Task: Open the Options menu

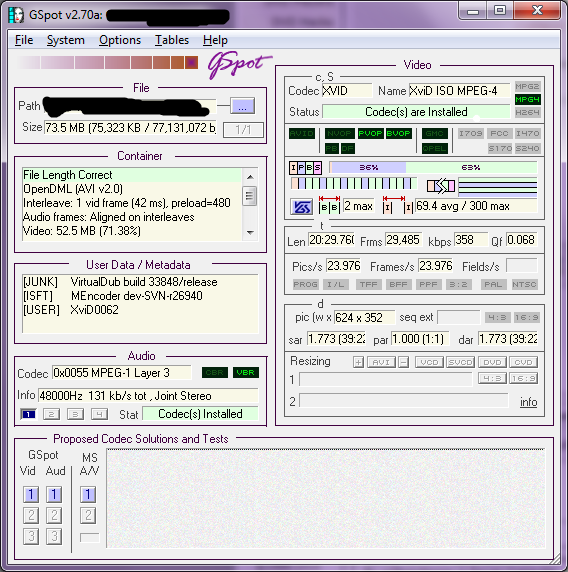Action: pyautogui.click(x=120, y=40)
